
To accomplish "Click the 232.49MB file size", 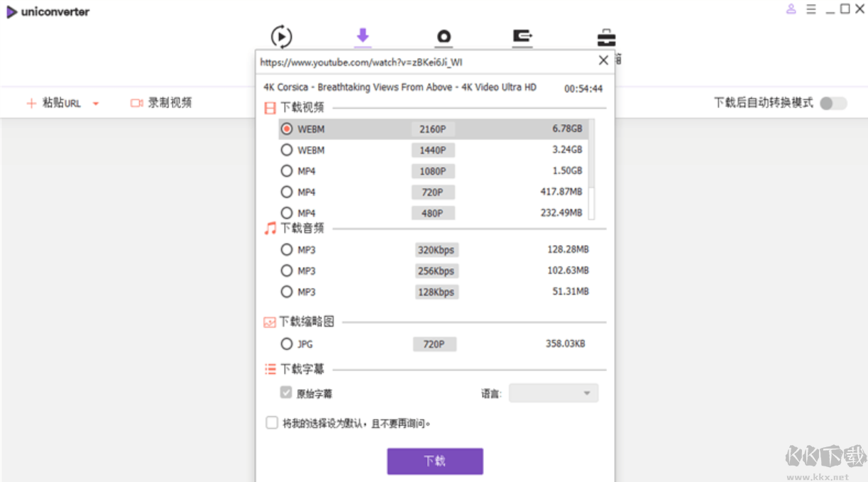I will [x=561, y=212].
